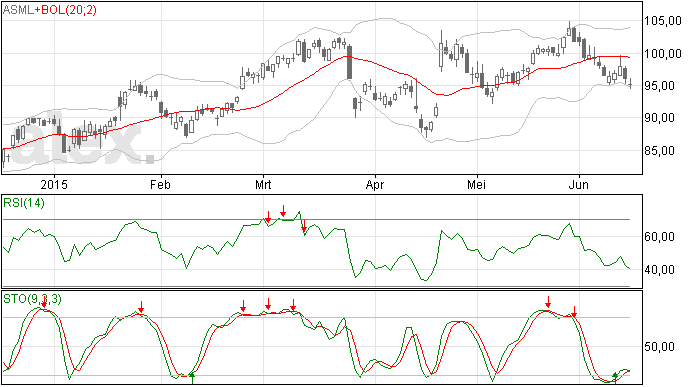Click the Feb date axis label
The height and width of the screenshot is (387, 690).
point(160,184)
